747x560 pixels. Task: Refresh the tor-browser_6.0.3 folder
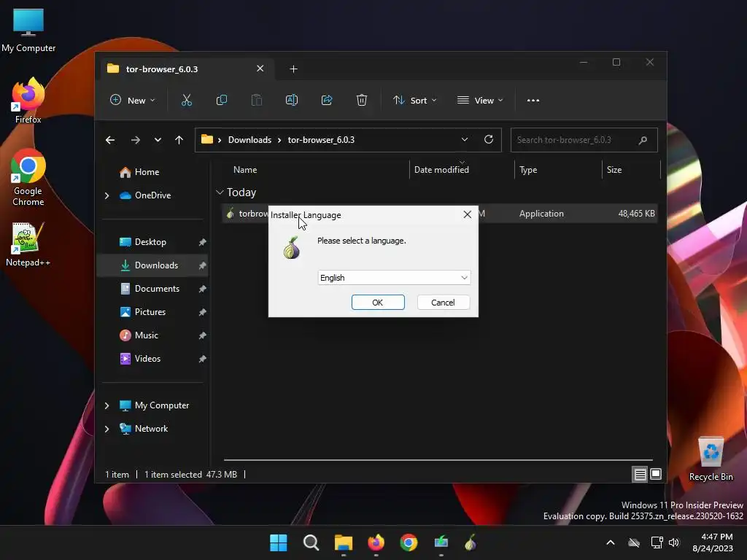488,139
